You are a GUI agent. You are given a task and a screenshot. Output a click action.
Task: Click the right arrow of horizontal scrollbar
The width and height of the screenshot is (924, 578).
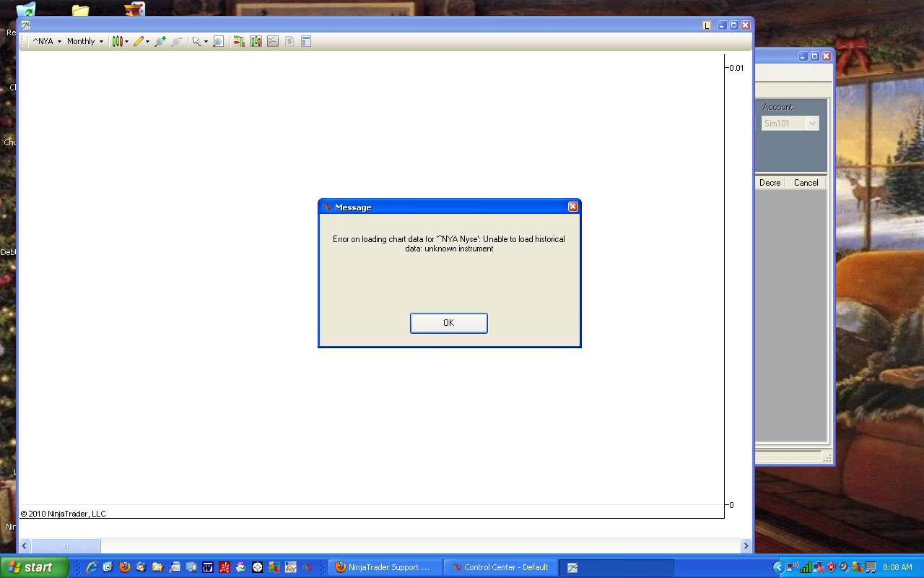pyautogui.click(x=746, y=546)
